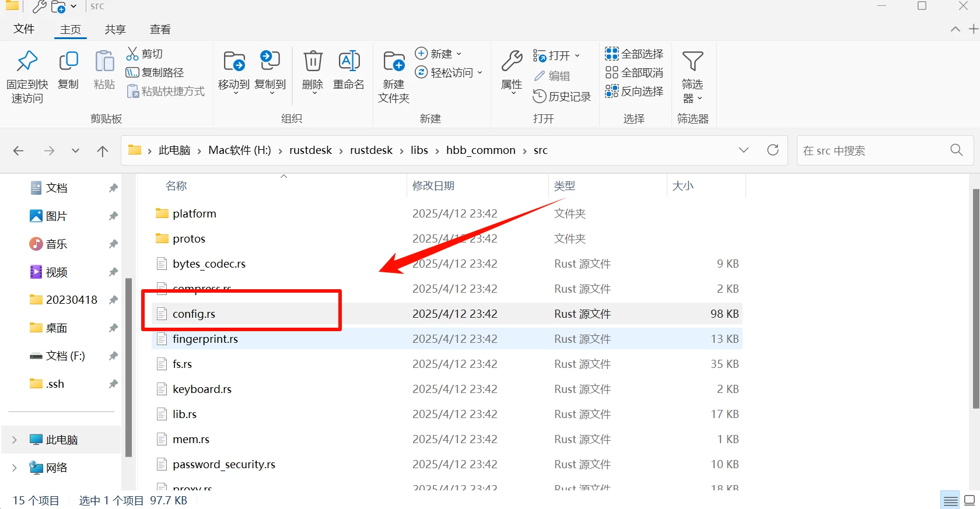Open the 共享 (Share) ribbon tab
The width and height of the screenshot is (980, 509).
click(x=115, y=29)
